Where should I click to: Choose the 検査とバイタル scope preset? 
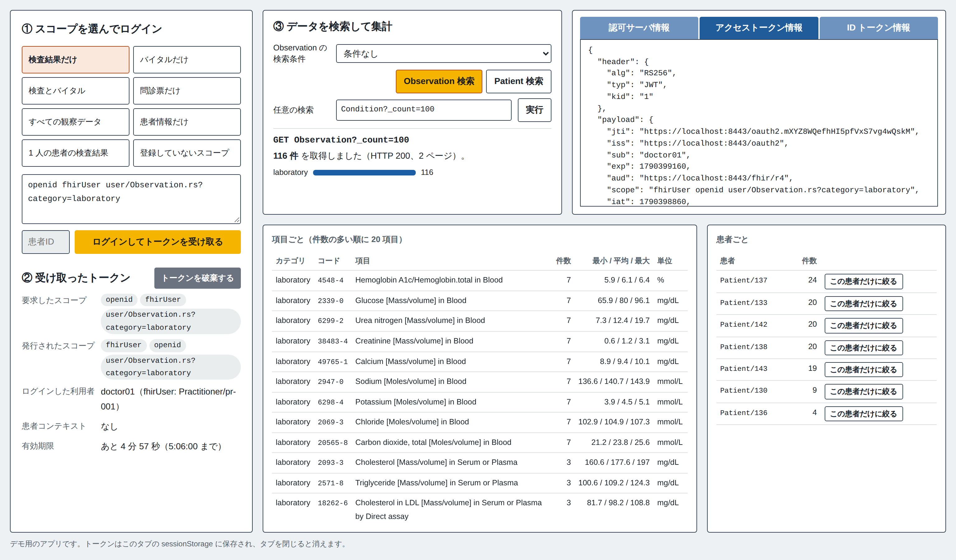[x=76, y=91]
